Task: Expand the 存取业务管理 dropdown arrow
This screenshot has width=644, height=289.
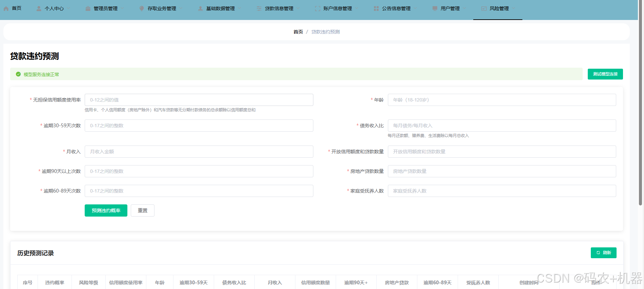Action: pyautogui.click(x=181, y=8)
